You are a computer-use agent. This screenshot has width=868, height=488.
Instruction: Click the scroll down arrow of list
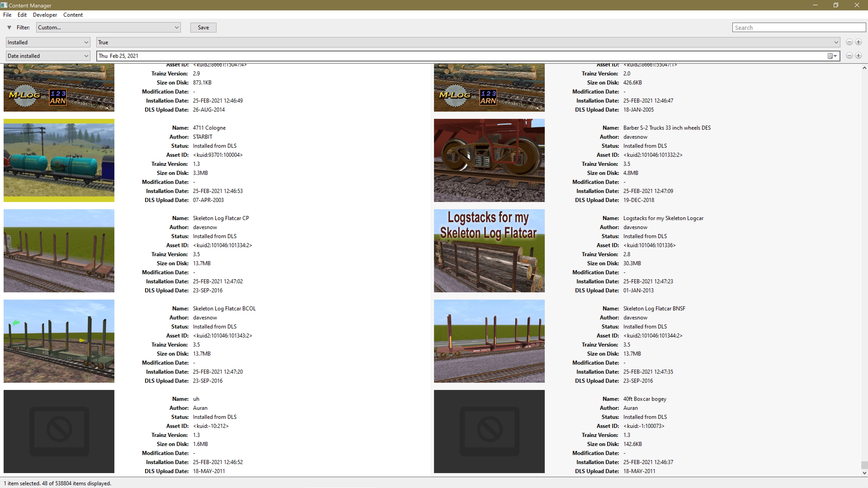864,473
